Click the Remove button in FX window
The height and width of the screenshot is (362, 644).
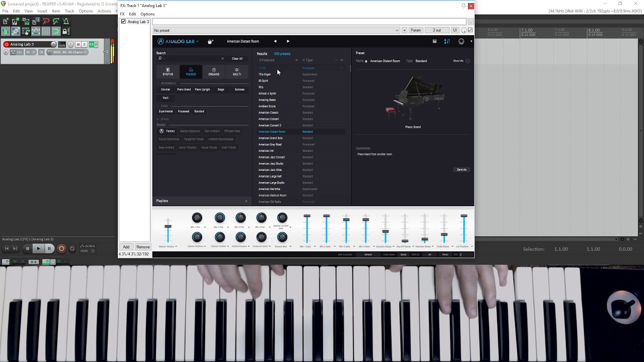pos(143,247)
